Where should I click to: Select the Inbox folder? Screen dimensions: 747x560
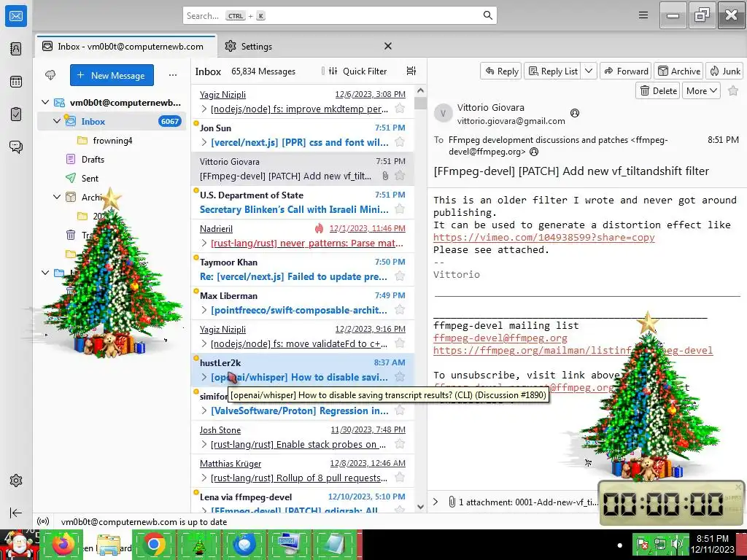(x=112, y=122)
